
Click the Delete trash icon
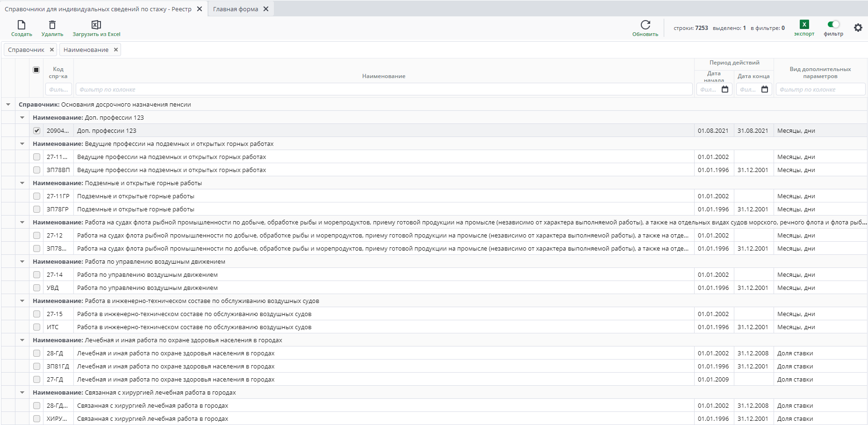point(52,25)
